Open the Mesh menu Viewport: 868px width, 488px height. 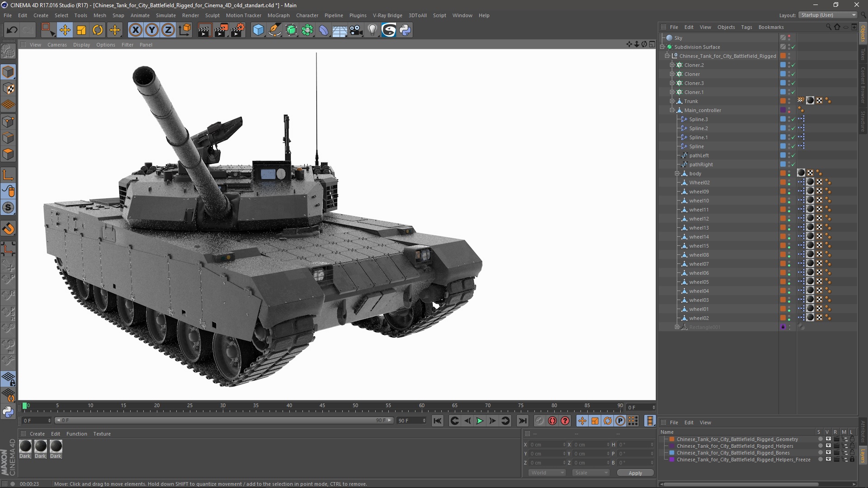(99, 15)
